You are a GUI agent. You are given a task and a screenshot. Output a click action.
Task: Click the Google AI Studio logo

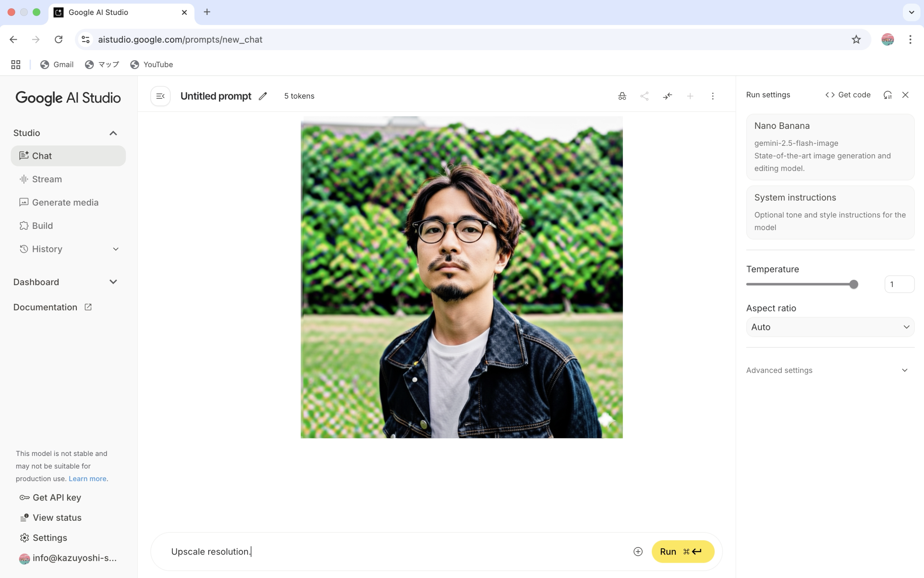tap(68, 98)
